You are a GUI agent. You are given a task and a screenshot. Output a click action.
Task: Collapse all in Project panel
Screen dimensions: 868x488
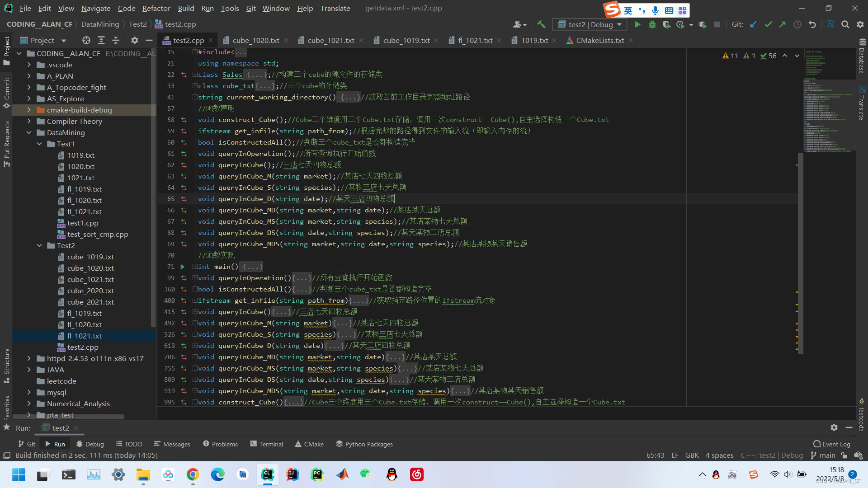point(116,40)
